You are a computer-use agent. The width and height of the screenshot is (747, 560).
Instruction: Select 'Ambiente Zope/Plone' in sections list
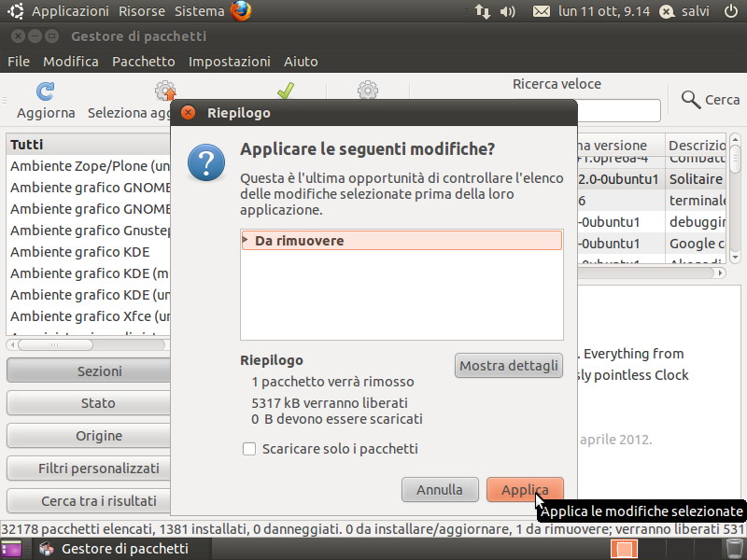coord(89,166)
